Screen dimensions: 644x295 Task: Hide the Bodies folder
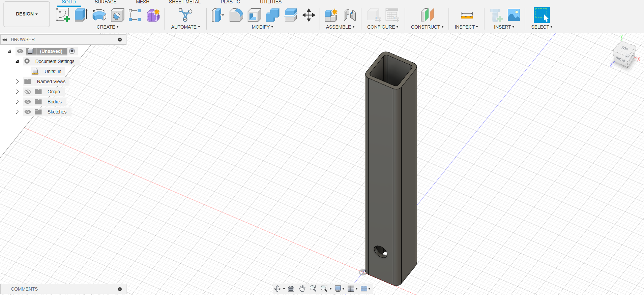coord(28,102)
